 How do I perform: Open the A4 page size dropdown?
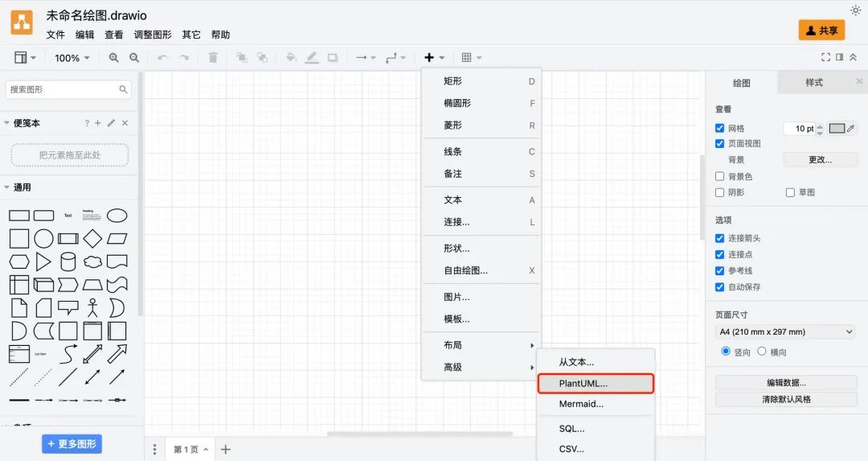(x=786, y=332)
